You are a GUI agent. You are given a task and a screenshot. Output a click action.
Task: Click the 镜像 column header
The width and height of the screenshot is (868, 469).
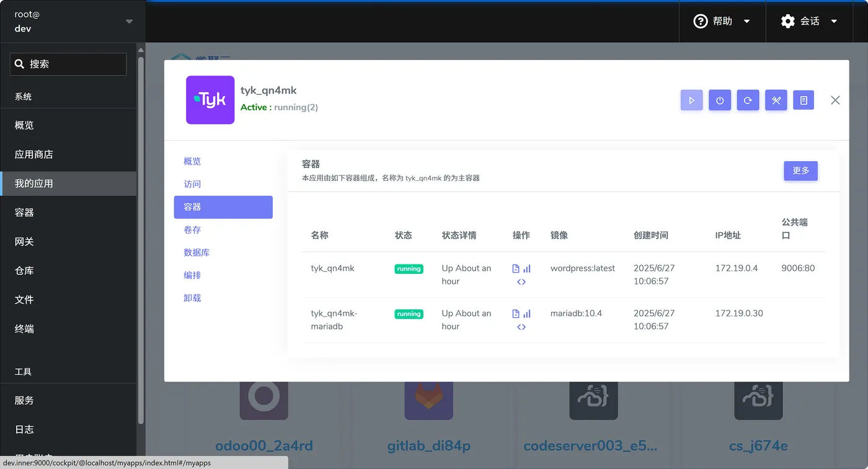coord(559,235)
